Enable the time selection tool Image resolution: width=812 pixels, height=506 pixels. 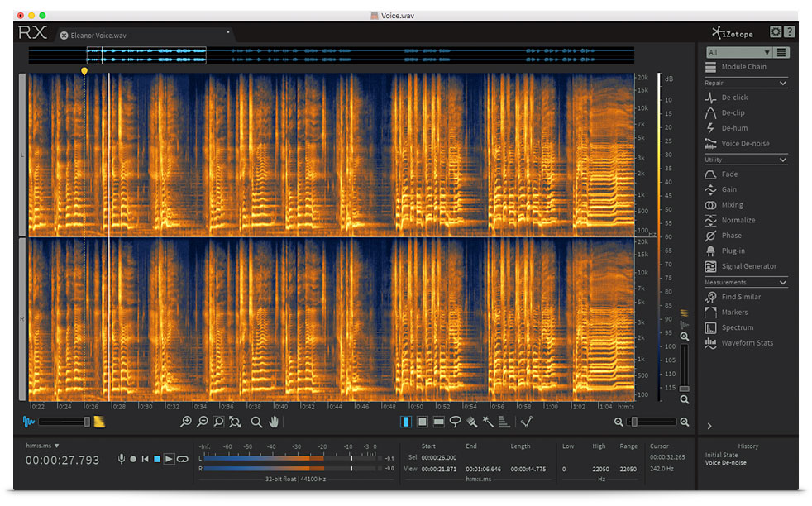pos(405,422)
